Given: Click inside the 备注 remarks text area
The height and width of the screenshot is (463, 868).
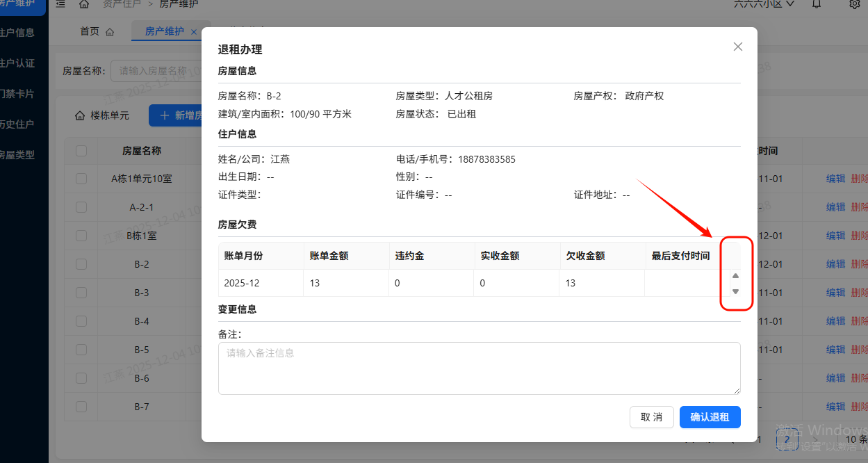Looking at the screenshot, I should pyautogui.click(x=478, y=368).
